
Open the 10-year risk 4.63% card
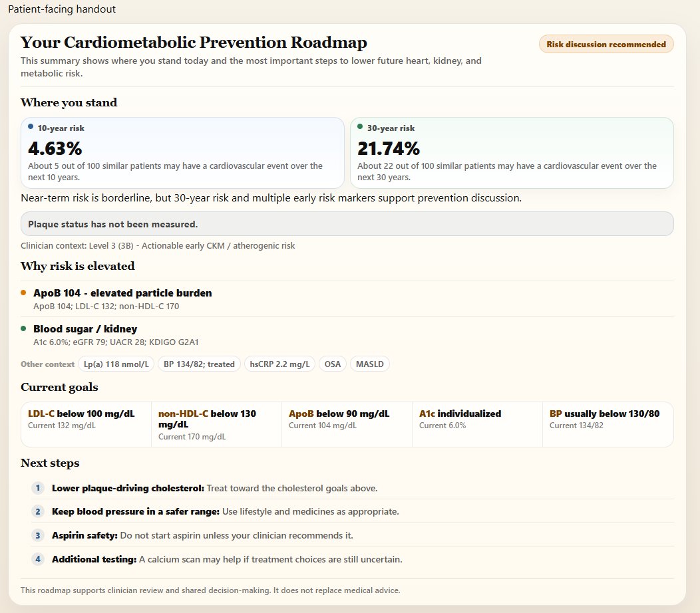click(182, 152)
